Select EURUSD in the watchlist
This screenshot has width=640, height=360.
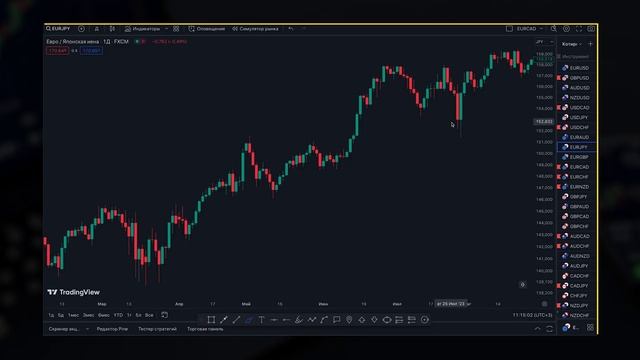coord(576,68)
